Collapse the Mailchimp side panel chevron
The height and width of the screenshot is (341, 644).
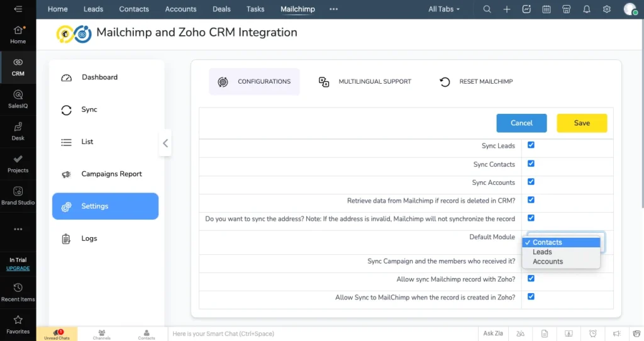pyautogui.click(x=165, y=143)
